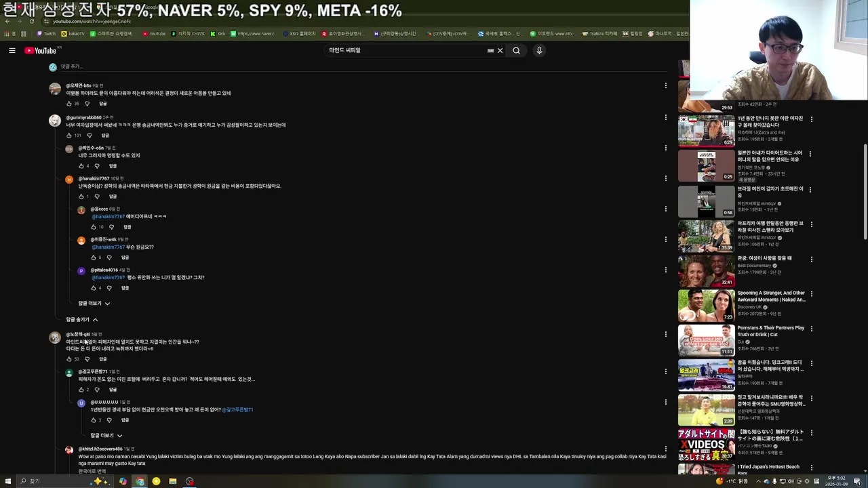Screen dimensions: 868x488
Task: Open the YouTube bookmark
Action: [154, 33]
